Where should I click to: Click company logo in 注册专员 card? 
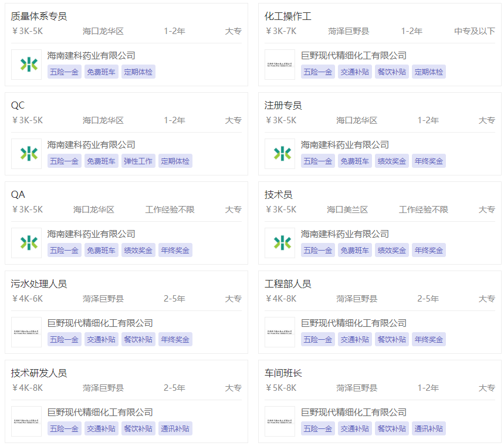(280, 154)
